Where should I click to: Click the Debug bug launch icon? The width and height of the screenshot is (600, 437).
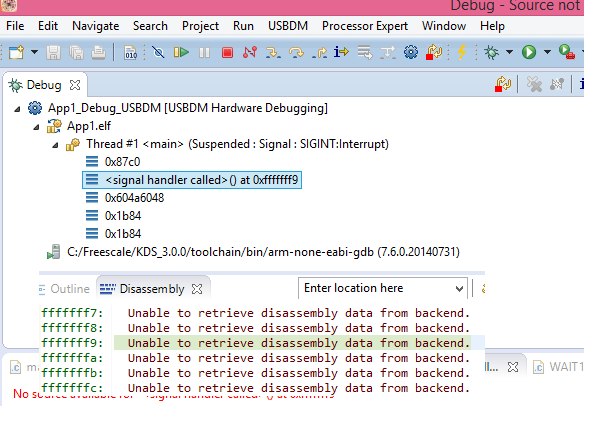click(x=491, y=52)
